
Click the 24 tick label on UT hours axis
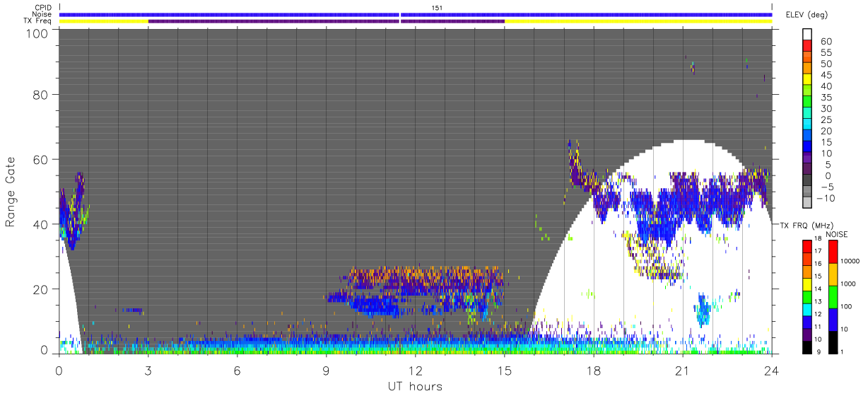click(x=771, y=371)
